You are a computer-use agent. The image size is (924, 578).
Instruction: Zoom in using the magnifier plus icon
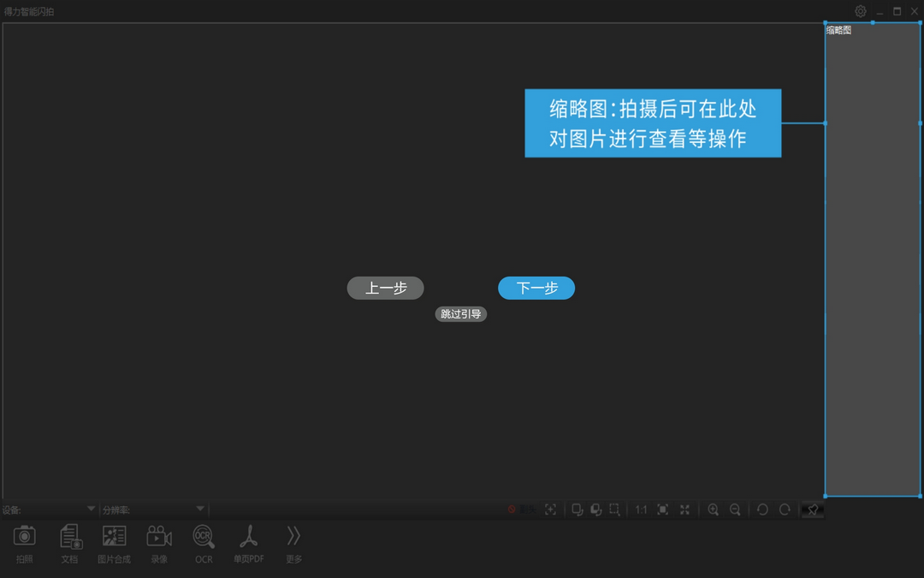point(713,509)
